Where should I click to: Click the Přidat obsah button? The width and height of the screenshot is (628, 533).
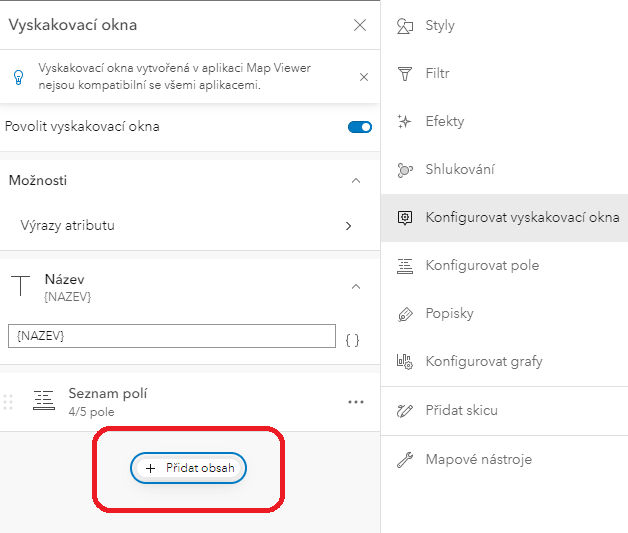coord(188,468)
